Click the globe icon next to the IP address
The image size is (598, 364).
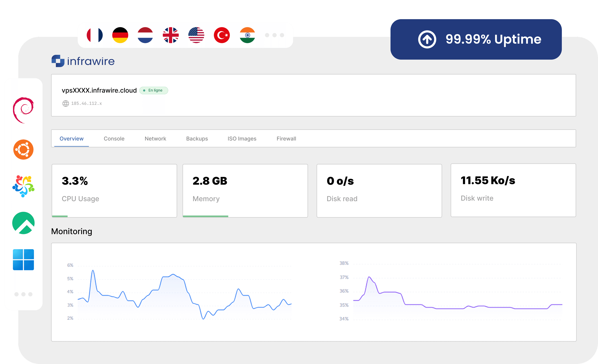click(x=65, y=103)
